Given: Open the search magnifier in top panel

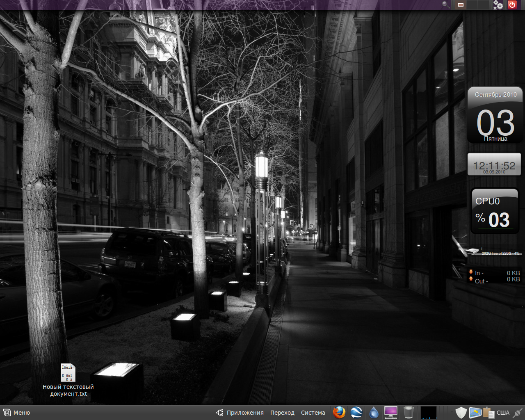Looking at the screenshot, I should pyautogui.click(x=446, y=5).
